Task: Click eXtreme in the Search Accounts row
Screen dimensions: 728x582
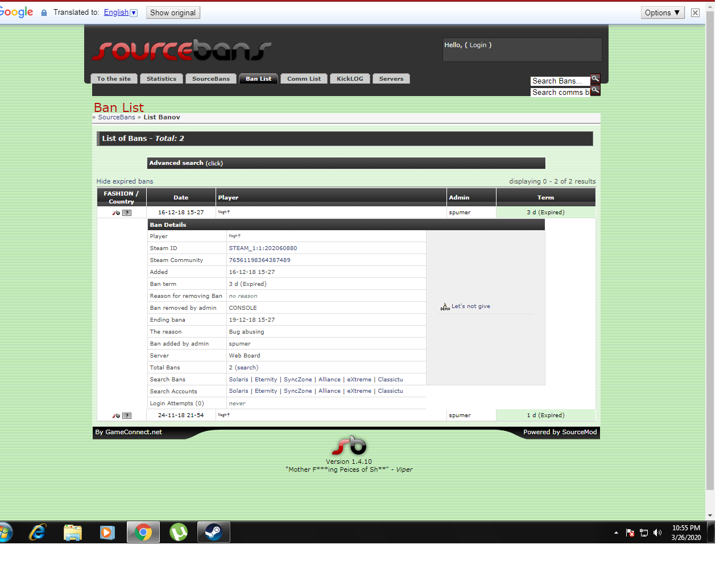Action: (359, 391)
